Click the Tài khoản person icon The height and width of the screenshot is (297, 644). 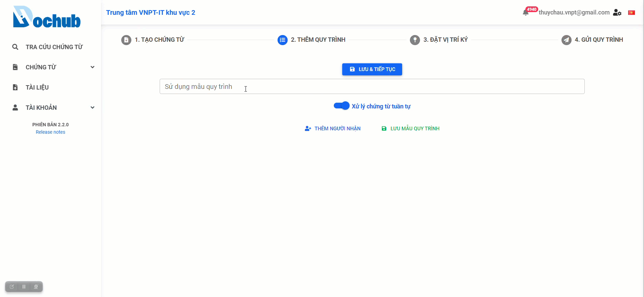(x=15, y=107)
